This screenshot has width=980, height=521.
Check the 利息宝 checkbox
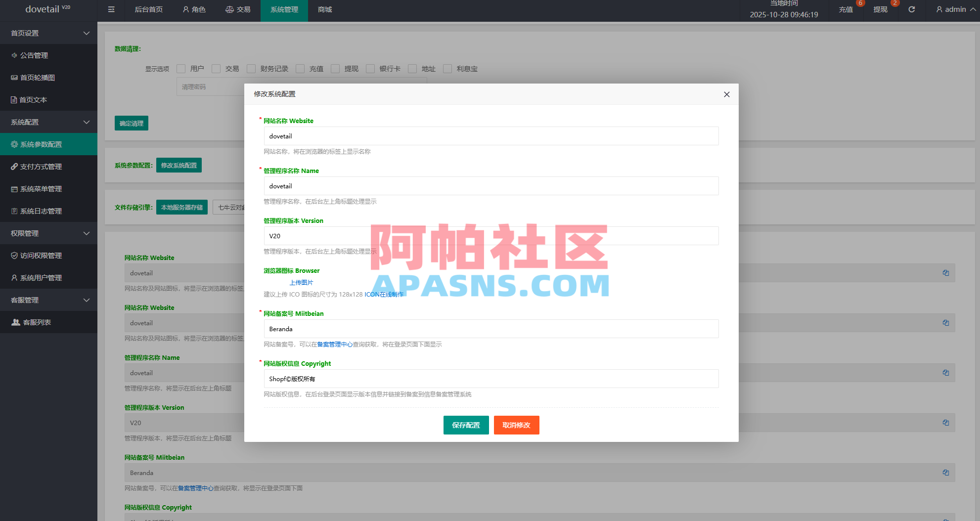click(447, 69)
